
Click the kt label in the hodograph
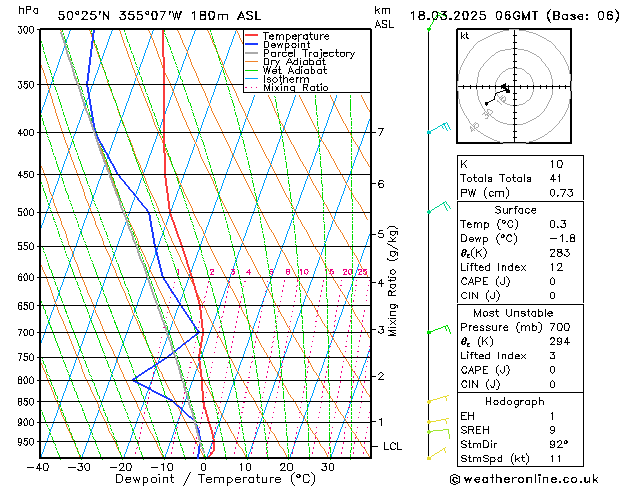click(464, 36)
